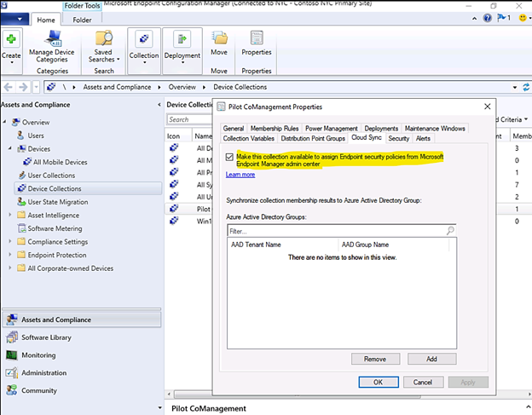532x415 pixels.
Task: Open the Administration workspace
Action: tap(82, 372)
